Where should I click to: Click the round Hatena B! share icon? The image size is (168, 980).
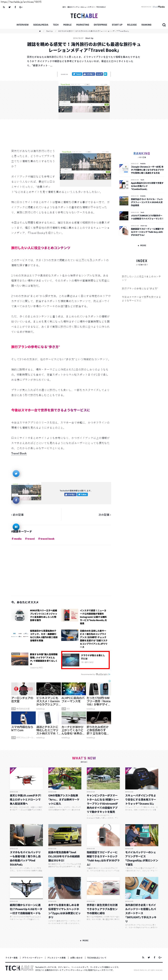coord(16,527)
